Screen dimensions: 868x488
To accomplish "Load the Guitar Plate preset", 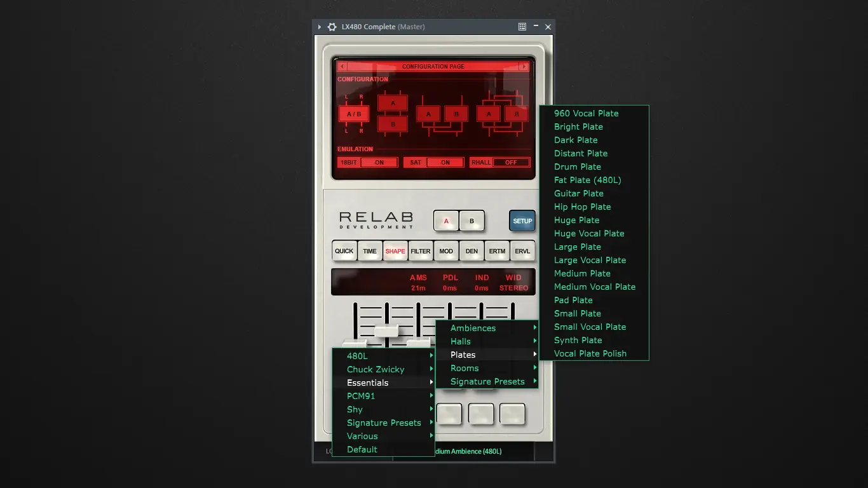I will click(x=594, y=193).
